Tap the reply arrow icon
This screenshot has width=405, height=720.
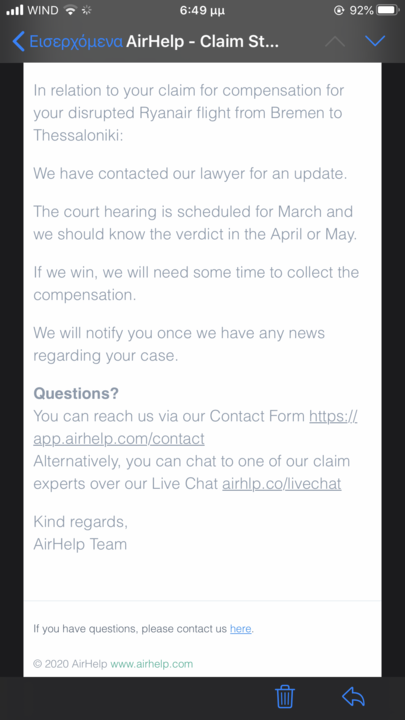point(353,697)
